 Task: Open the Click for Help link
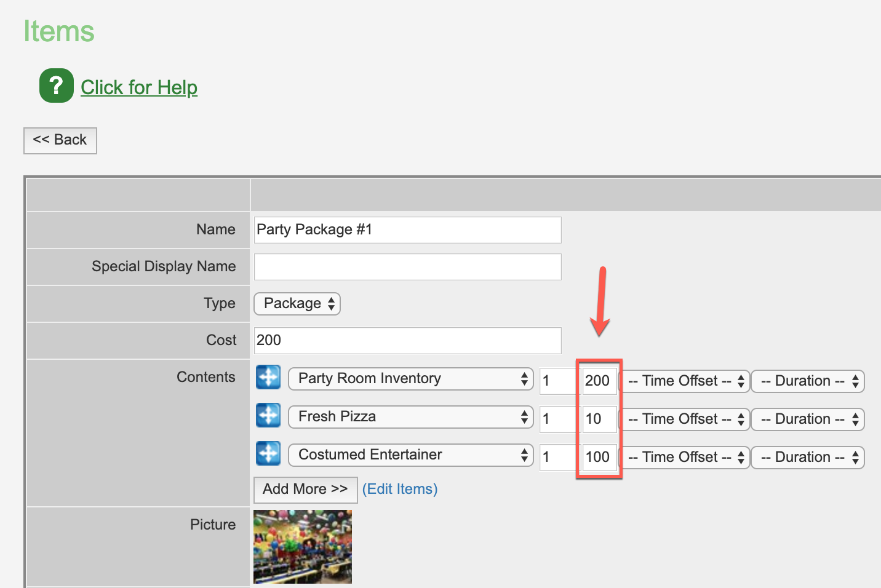pos(139,87)
